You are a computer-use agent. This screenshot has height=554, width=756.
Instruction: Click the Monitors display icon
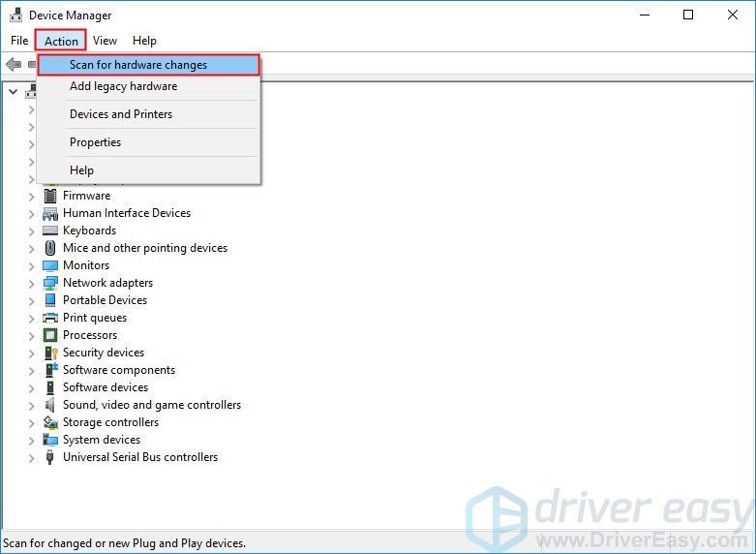click(x=50, y=265)
